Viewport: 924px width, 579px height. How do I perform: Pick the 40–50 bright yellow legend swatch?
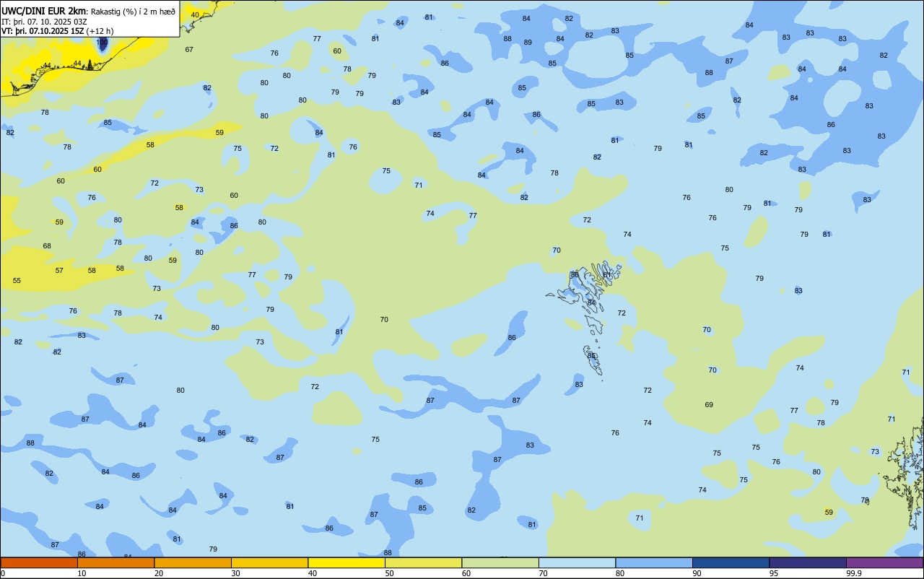346,562
